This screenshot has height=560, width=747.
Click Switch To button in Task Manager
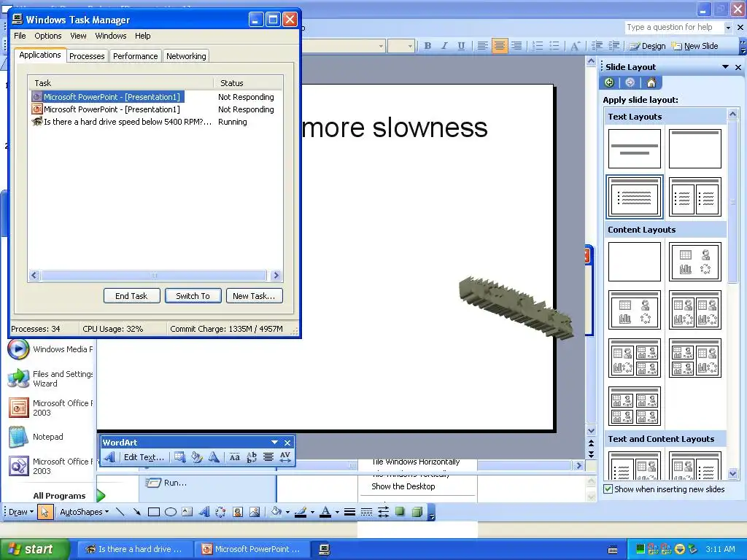(x=193, y=296)
